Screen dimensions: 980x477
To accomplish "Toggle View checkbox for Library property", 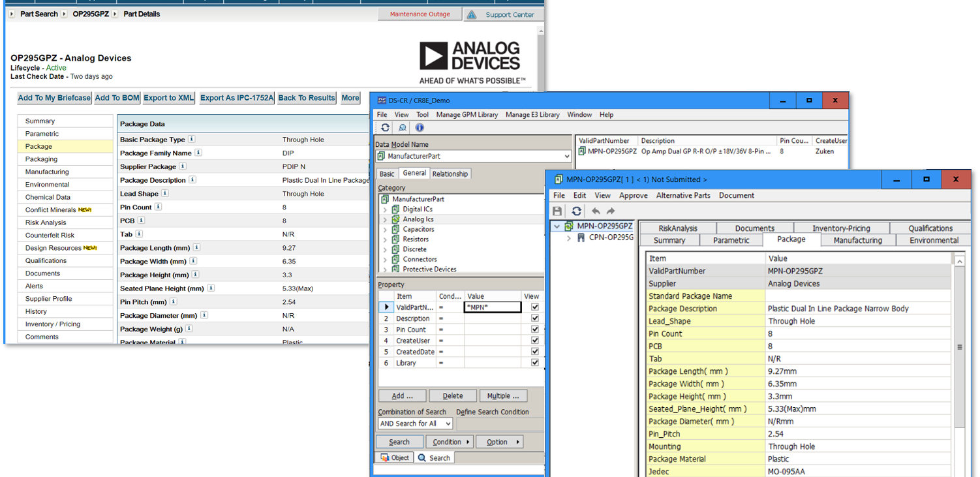I will tap(535, 363).
